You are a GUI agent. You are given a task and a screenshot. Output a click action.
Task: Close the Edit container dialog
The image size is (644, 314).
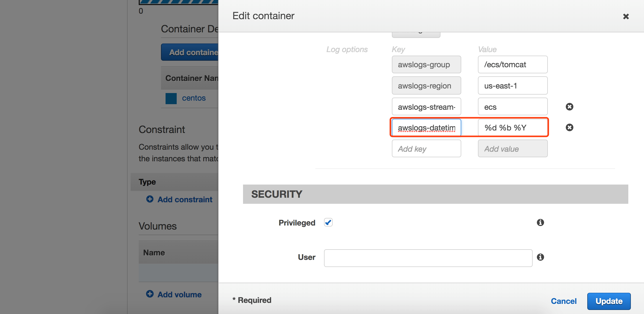(626, 17)
